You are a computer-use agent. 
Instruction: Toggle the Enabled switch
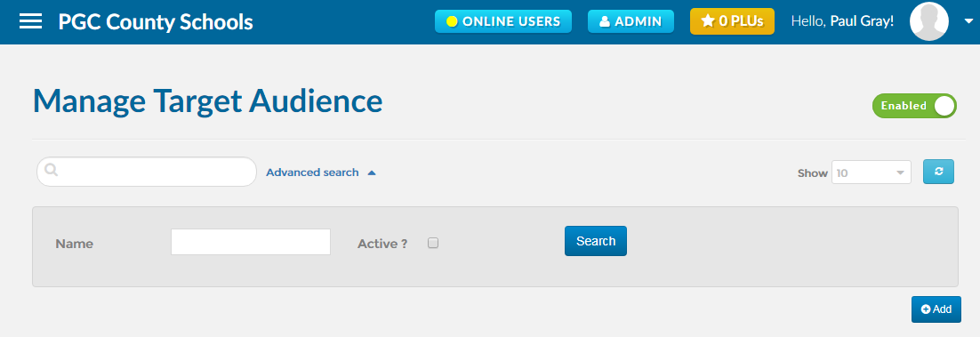(x=914, y=106)
